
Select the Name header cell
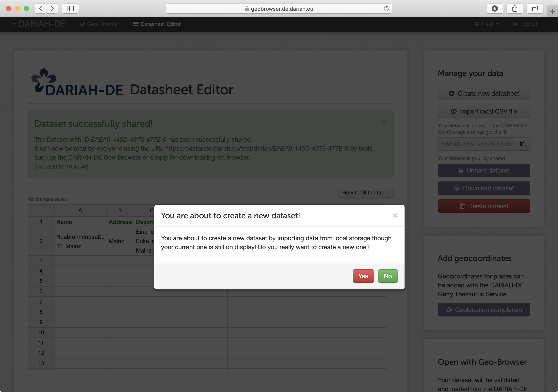tap(80, 222)
